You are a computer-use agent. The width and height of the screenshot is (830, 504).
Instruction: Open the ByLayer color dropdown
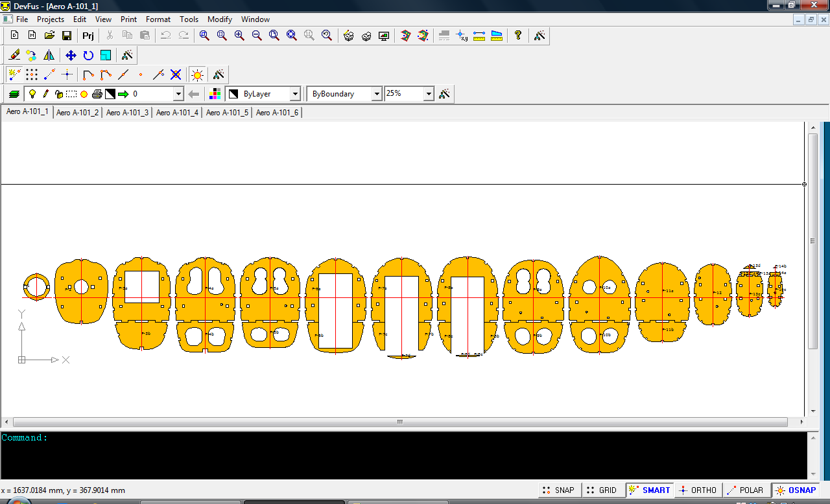point(295,94)
